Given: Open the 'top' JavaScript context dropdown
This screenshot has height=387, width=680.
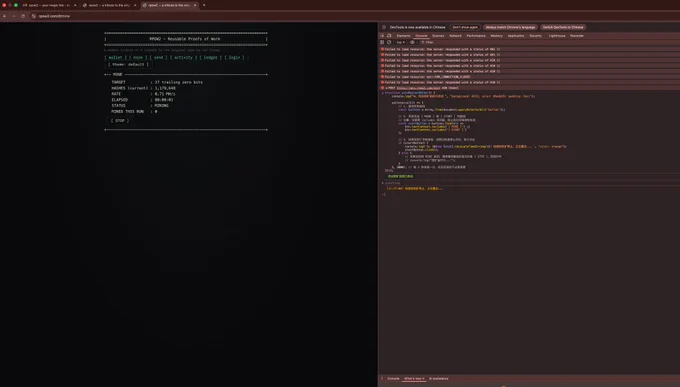Looking at the screenshot, I should (x=400, y=43).
